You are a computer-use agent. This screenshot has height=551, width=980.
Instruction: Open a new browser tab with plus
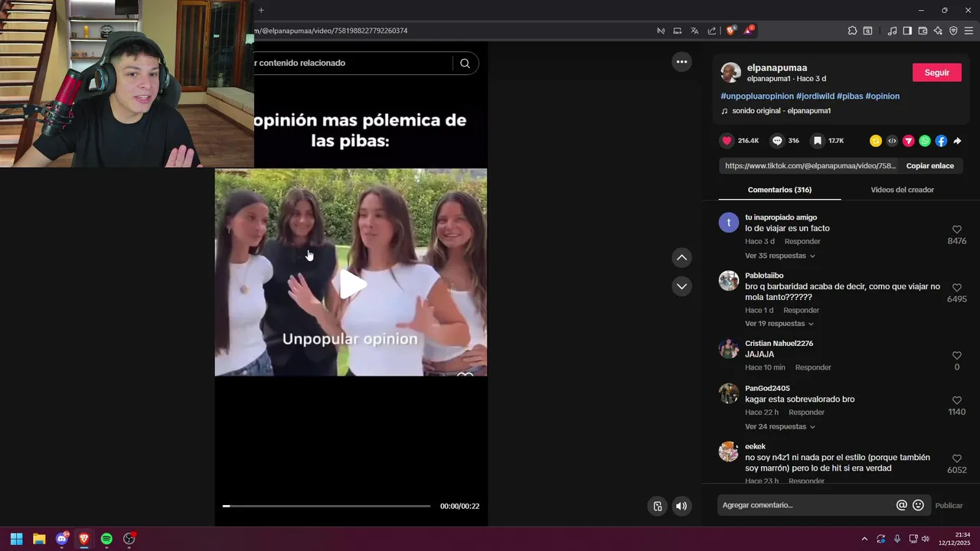(x=261, y=10)
